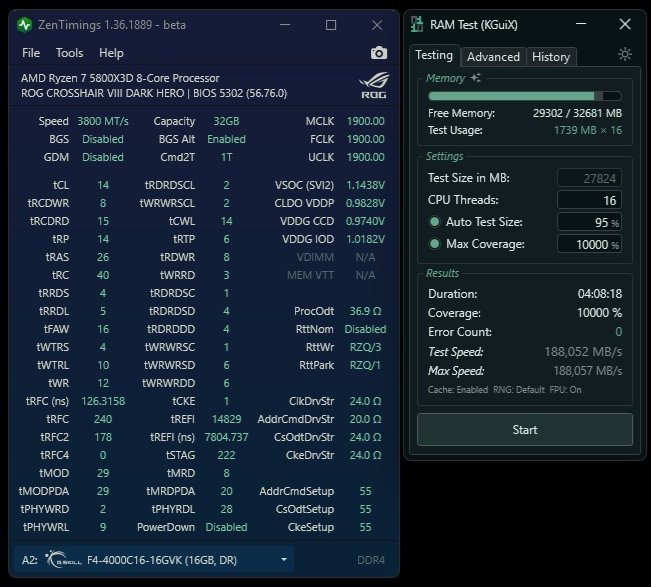Click the Coverage result 10000 %
This screenshot has width=651, height=587.
tap(600, 313)
